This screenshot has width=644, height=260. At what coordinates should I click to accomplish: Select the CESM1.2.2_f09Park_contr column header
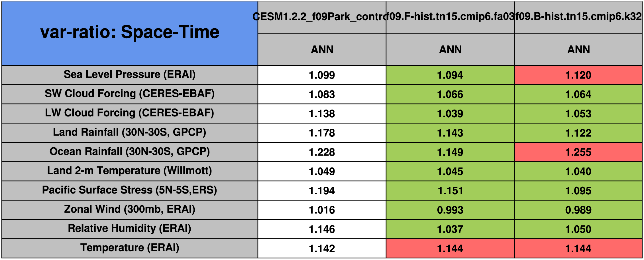322,17
